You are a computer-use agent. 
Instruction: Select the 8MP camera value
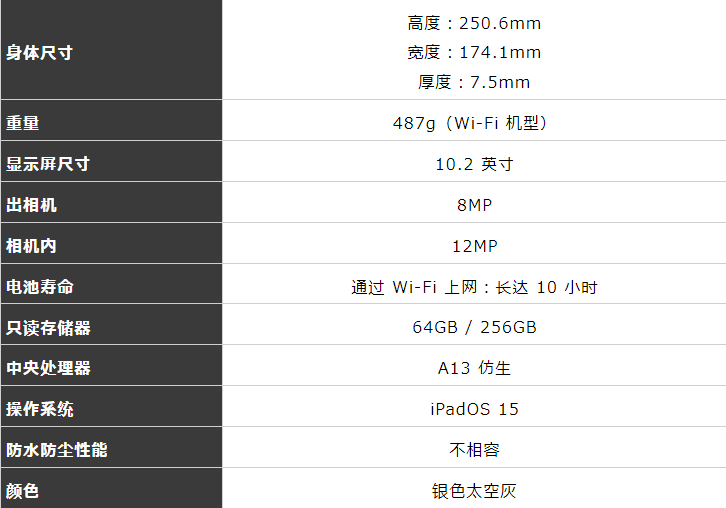tap(474, 205)
